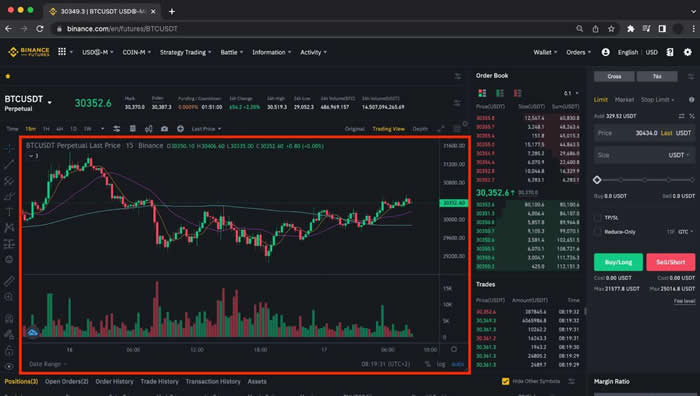Click the plus-circle icon in chart toolbar
700x396 pixels.
coord(180,129)
